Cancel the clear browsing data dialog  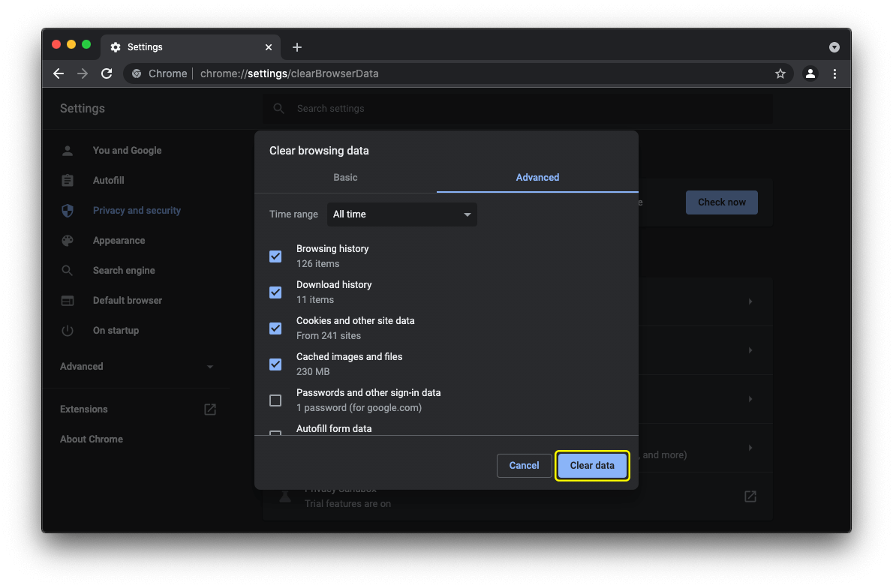tap(524, 465)
